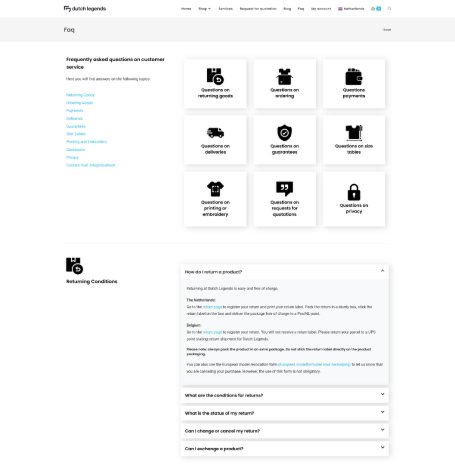Click the Returning Conditions section icon
The width and height of the screenshot is (455, 465).
(74, 266)
